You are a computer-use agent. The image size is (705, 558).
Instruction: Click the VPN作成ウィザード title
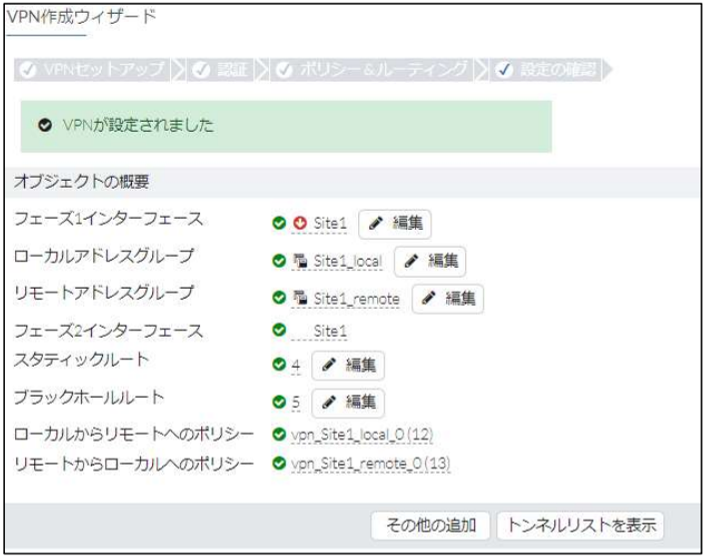(82, 17)
